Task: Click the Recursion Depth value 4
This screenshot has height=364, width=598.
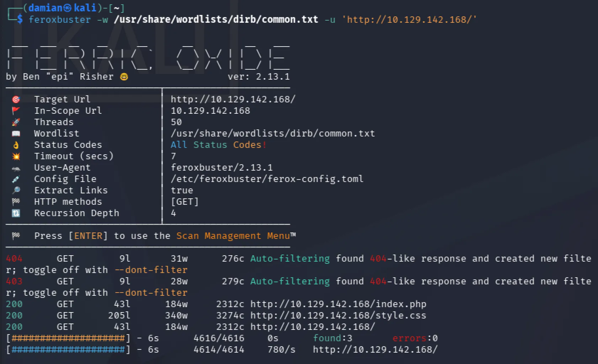Action: (x=173, y=213)
